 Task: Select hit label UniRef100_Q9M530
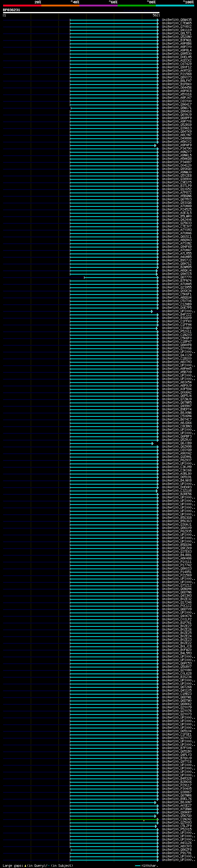177,54
